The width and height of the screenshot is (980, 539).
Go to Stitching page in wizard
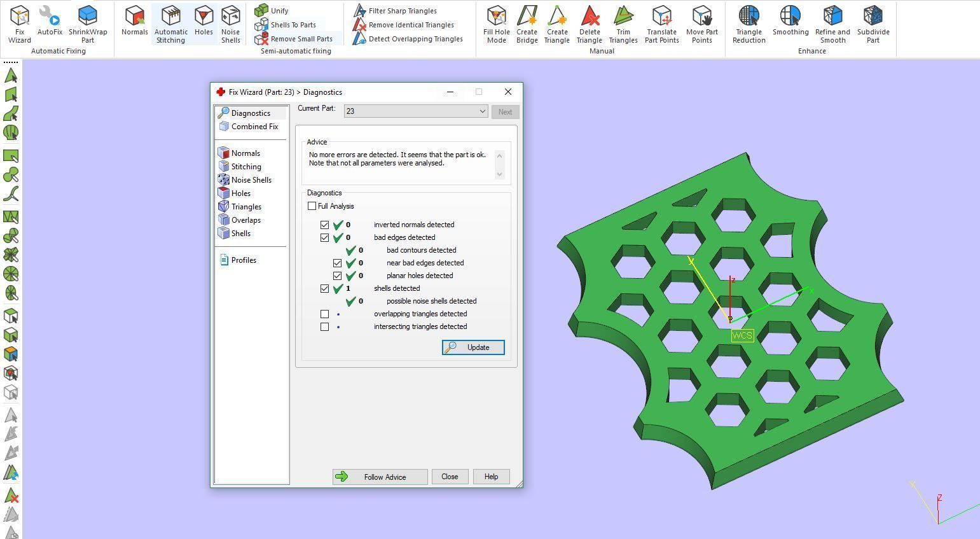pos(246,167)
